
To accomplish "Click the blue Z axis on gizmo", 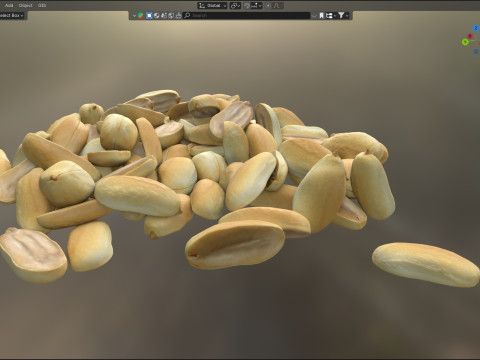I will click(476, 29).
